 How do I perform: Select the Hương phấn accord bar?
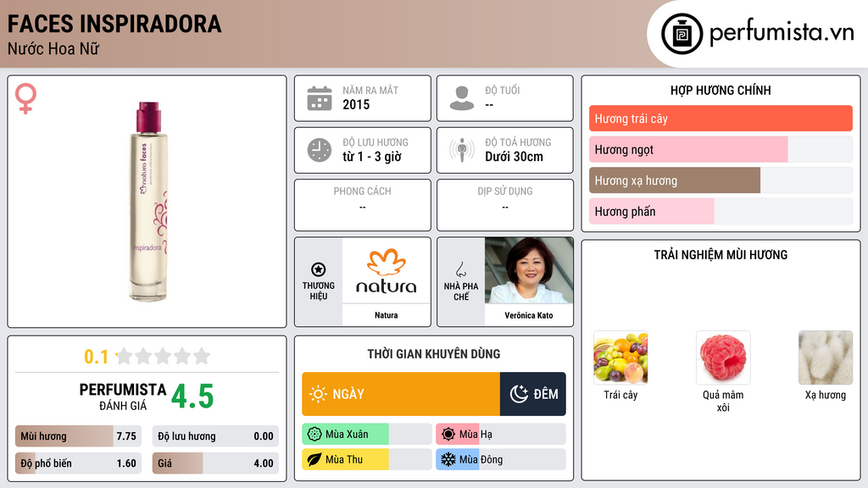click(x=721, y=211)
